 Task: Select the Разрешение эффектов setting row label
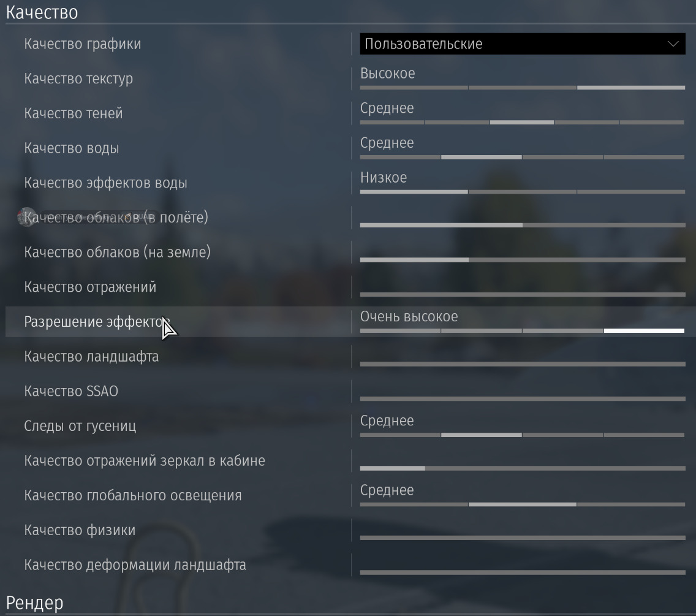tap(92, 322)
